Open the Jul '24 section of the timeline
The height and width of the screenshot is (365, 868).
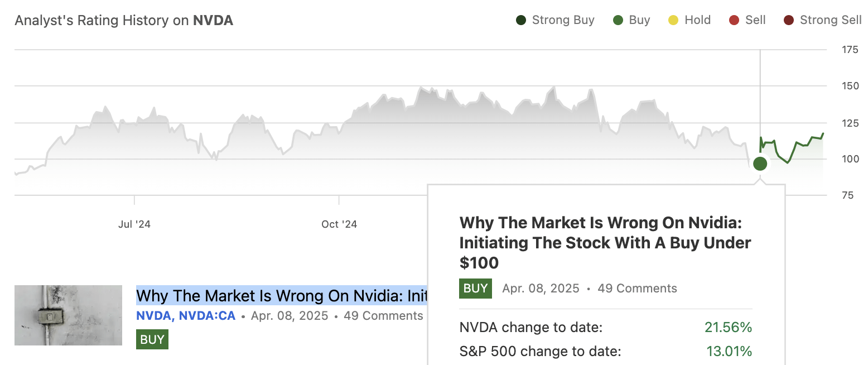(134, 224)
